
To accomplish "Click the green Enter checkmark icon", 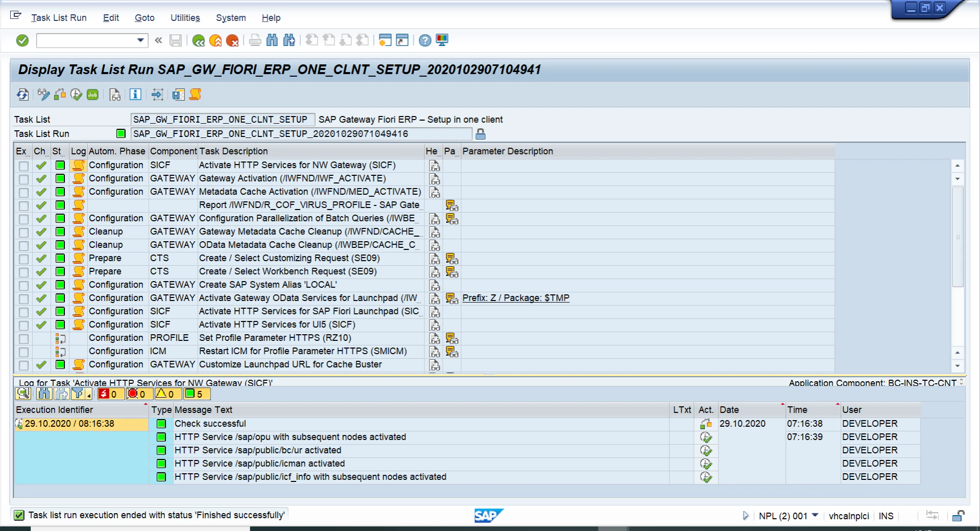I will [22, 40].
